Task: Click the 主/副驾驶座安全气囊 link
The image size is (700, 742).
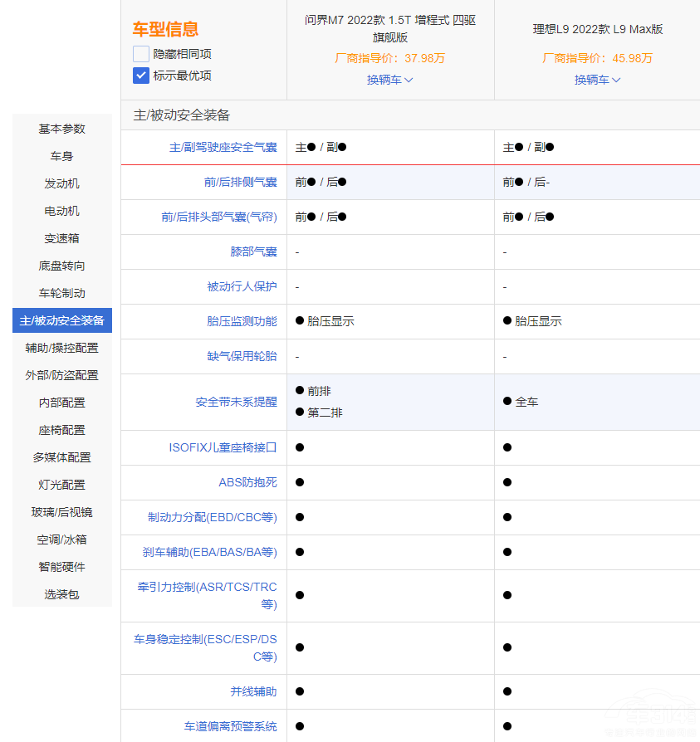Action: pos(223,147)
